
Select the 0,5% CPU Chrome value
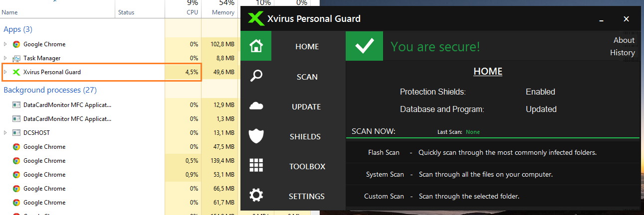(192, 161)
